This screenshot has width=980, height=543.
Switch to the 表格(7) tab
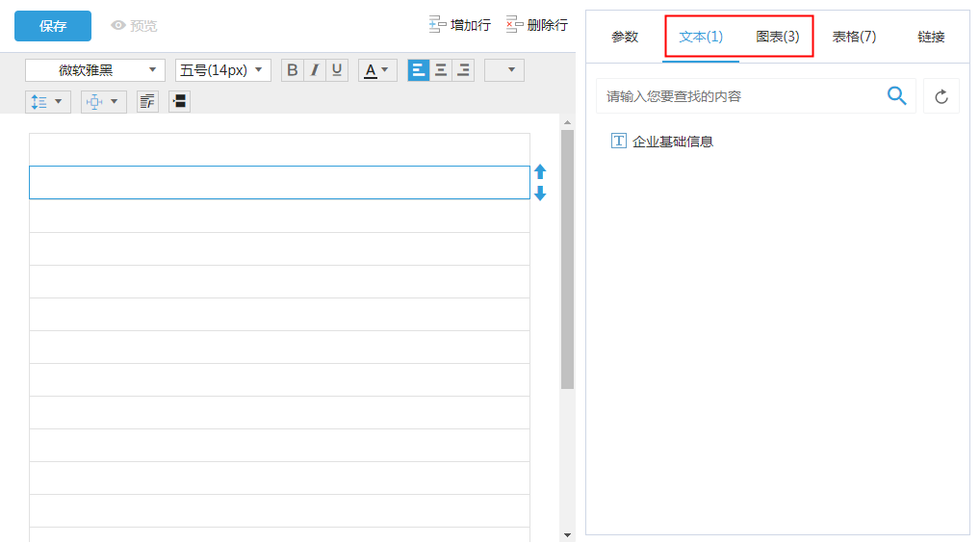pos(854,37)
